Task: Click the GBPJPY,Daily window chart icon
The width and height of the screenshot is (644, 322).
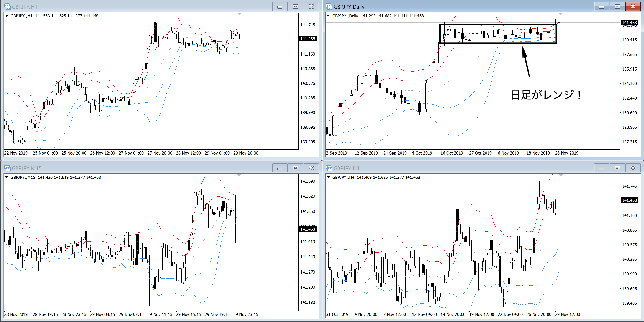Action: (329, 7)
